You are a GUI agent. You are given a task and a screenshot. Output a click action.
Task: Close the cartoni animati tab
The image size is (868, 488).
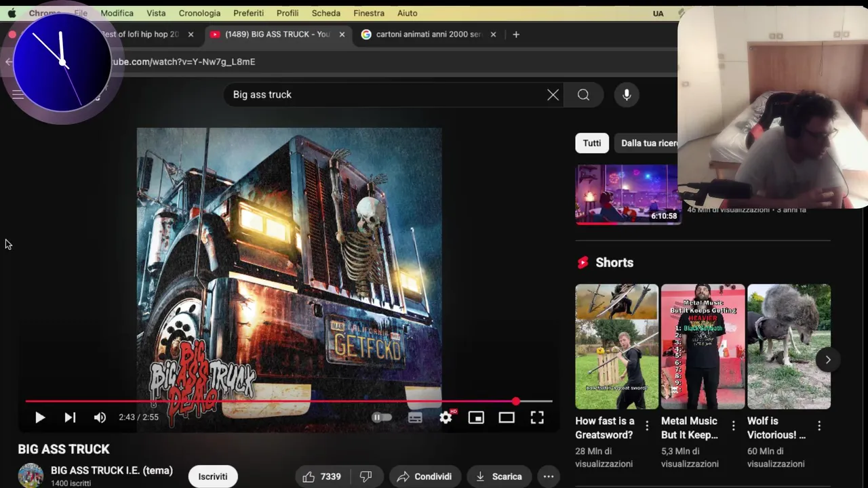coord(493,35)
